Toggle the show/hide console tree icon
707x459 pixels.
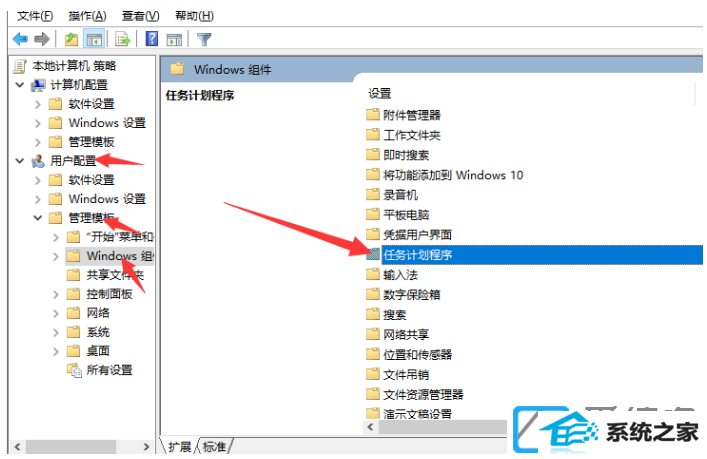pyautogui.click(x=94, y=39)
